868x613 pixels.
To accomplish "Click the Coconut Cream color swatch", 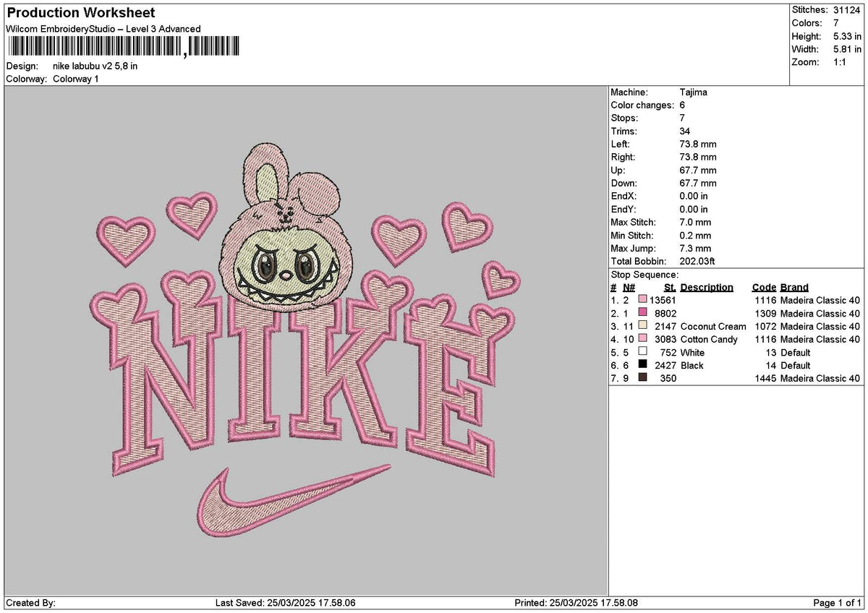I will click(x=643, y=326).
